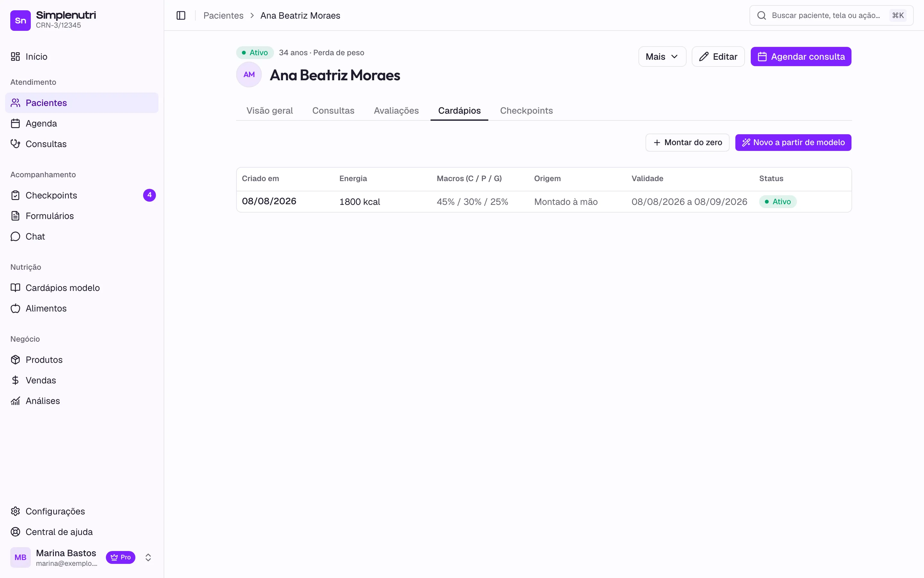Click the Agenda calendar icon
This screenshot has width=924, height=578.
(x=15, y=124)
